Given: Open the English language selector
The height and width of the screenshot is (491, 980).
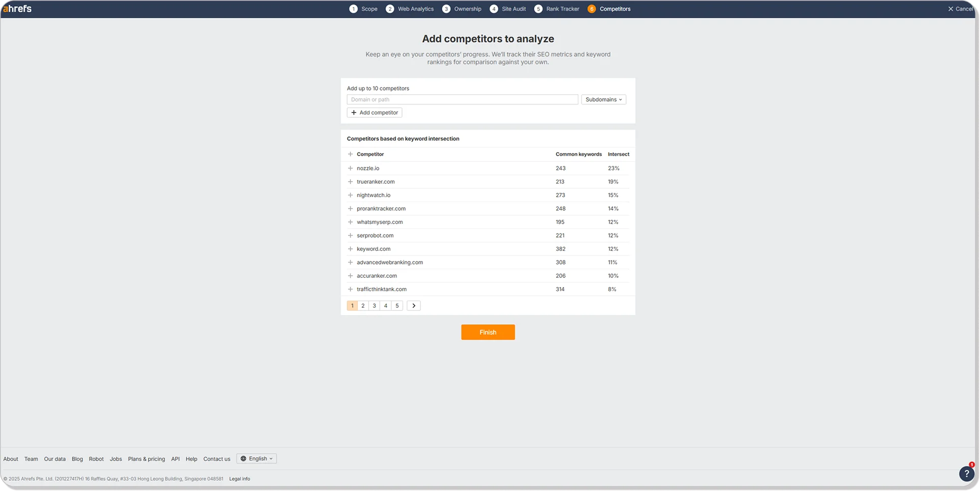Looking at the screenshot, I should click(x=257, y=458).
